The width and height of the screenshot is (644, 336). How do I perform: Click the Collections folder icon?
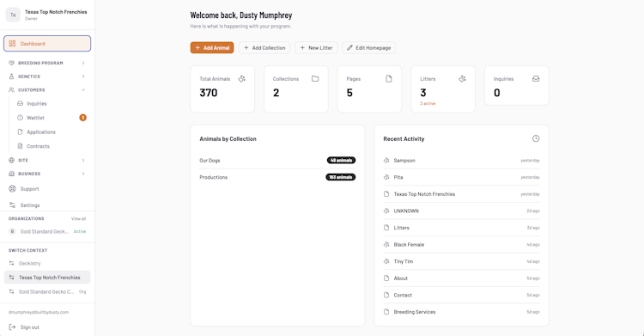[315, 78]
